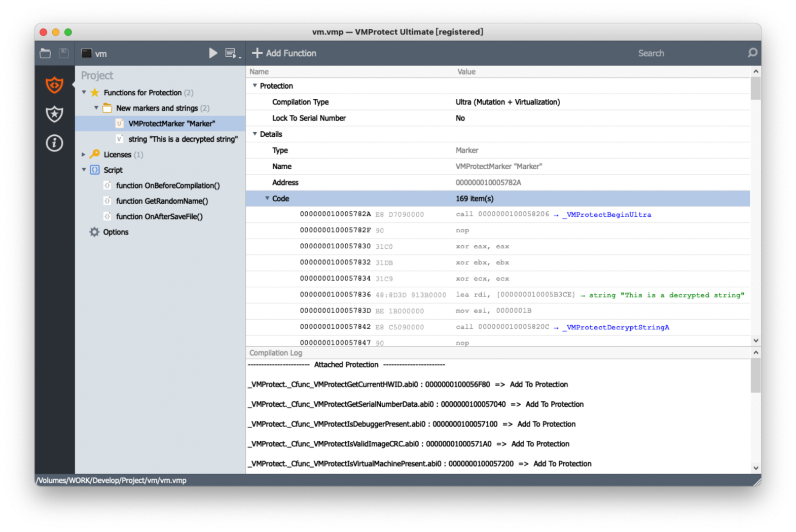796x532 pixels.
Task: Expand the Licenses tree node
Action: point(84,155)
